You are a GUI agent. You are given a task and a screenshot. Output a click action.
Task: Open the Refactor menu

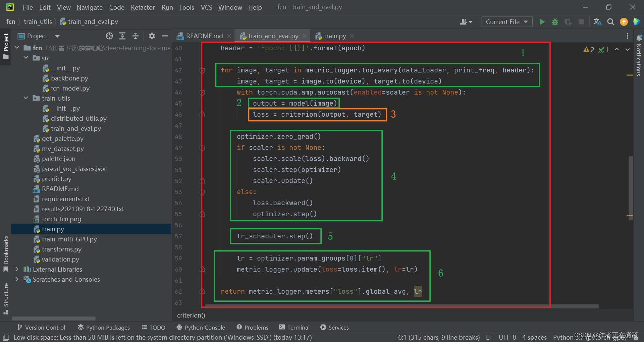[x=142, y=7]
